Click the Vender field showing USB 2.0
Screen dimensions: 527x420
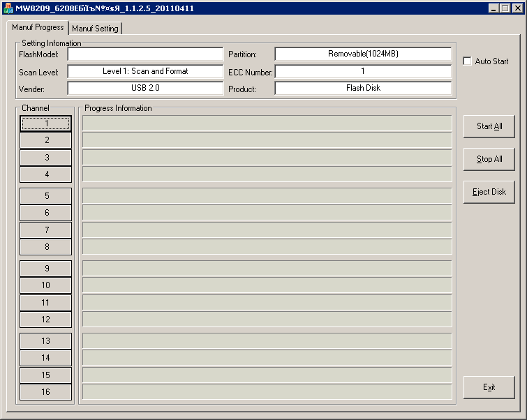[145, 88]
